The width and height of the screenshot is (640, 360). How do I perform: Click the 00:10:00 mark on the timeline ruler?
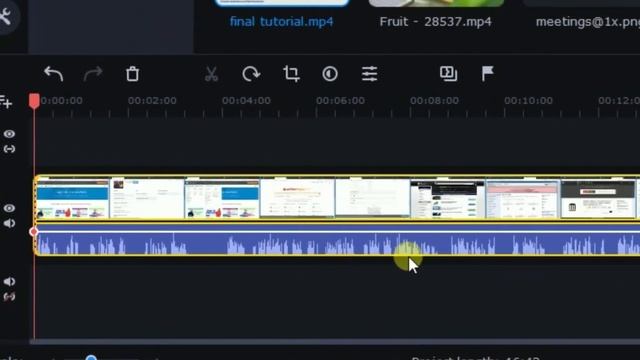point(529,100)
